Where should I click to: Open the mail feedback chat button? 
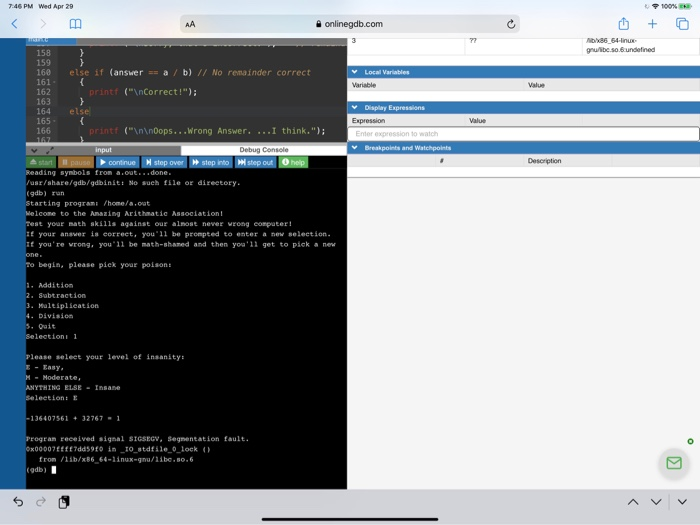coord(674,463)
